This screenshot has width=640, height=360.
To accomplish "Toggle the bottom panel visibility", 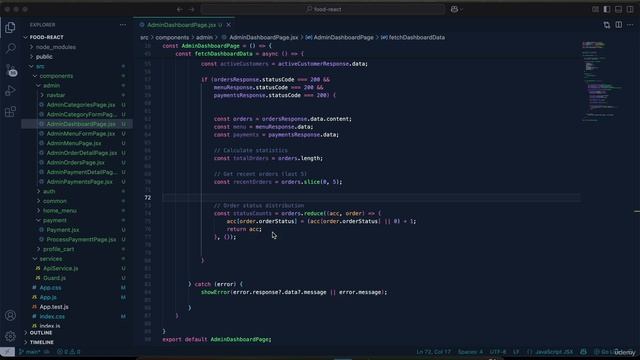I will (619, 9).
